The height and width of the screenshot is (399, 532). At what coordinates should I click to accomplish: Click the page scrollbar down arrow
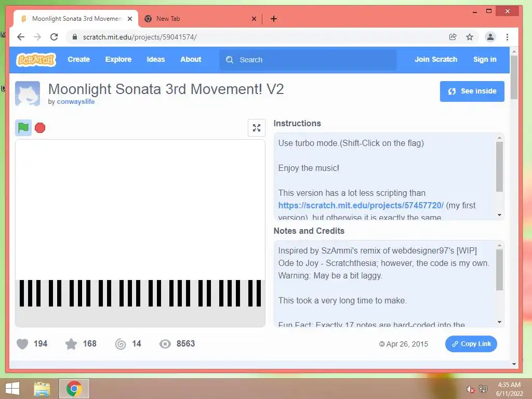point(514,364)
